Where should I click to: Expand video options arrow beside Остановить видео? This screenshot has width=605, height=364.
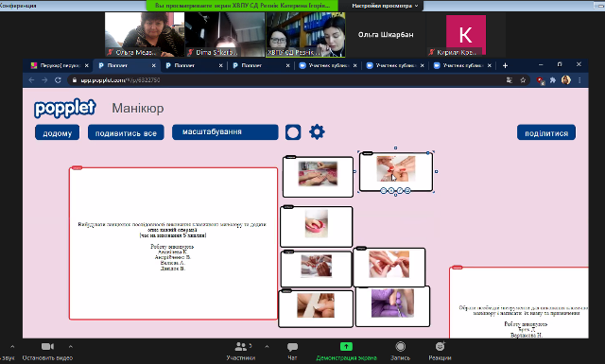pos(71,346)
